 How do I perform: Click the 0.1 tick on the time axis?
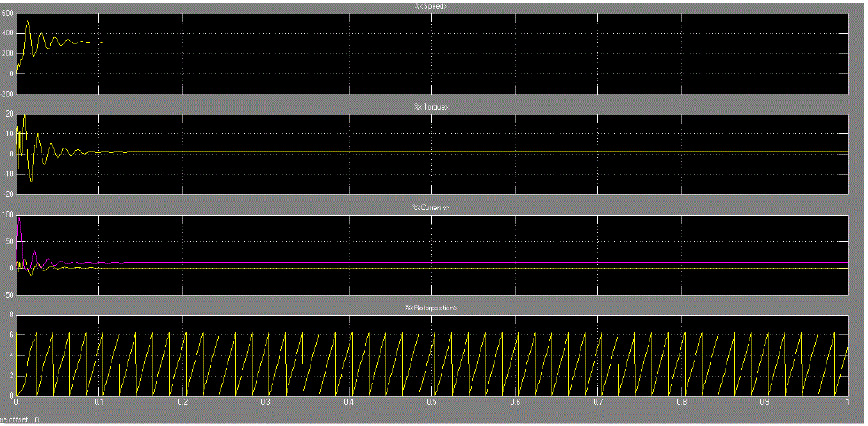click(x=99, y=402)
